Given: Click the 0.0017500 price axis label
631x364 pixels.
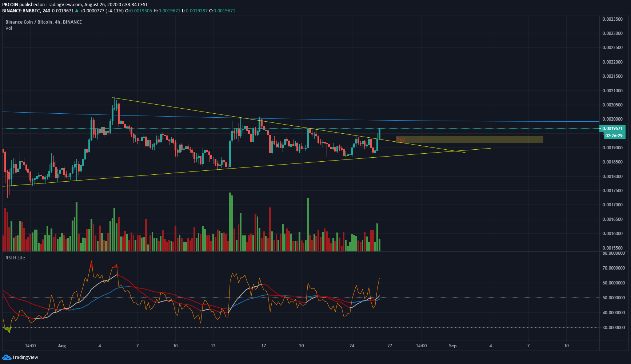Looking at the screenshot, I should click(612, 190).
